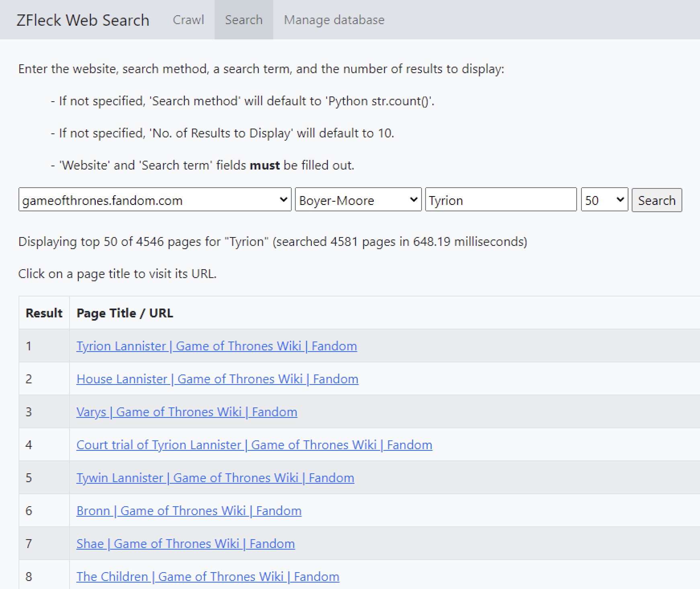Open The Children wiki result link
Screen dimensions: 700x589
208,577
